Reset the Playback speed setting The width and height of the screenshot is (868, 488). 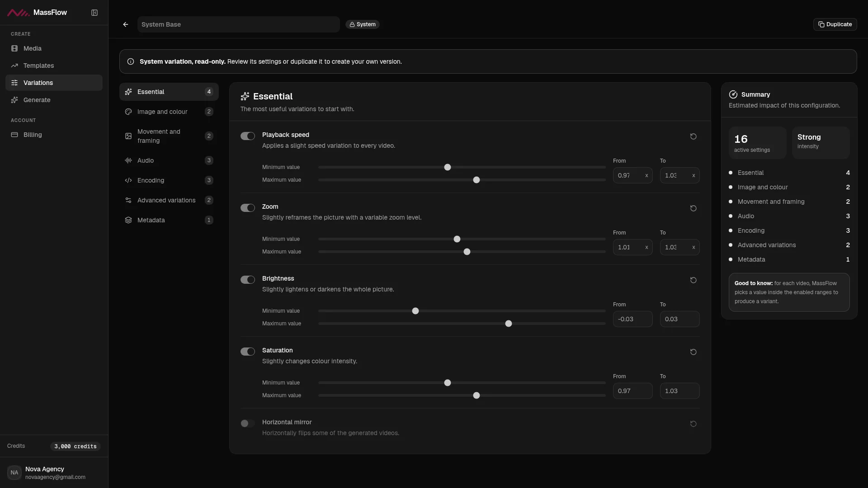tap(693, 136)
